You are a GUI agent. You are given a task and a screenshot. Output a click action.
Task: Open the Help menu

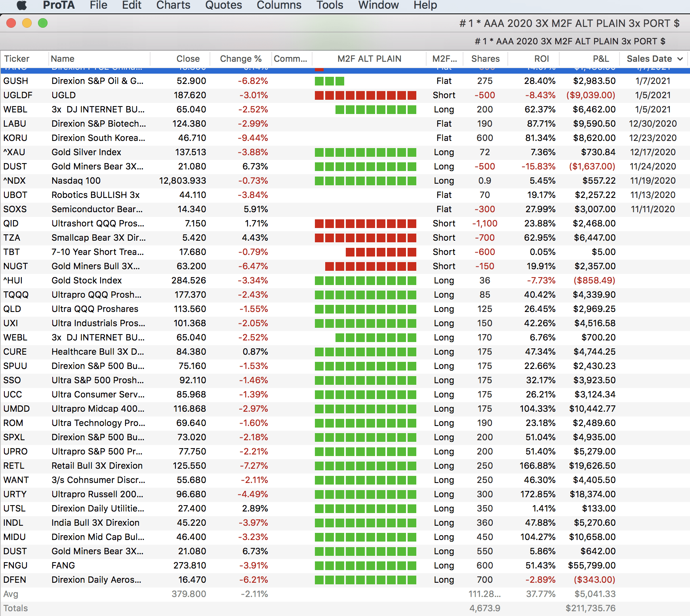tap(425, 5)
